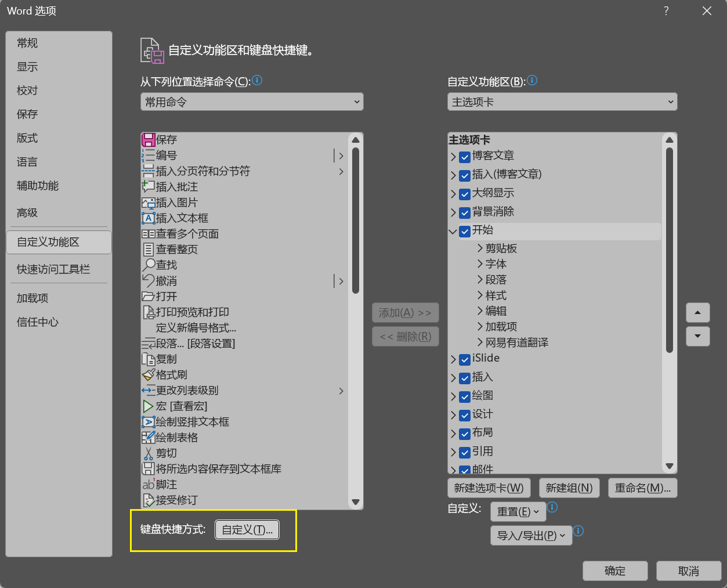
Task: Open the 信任中心 category
Action: point(59,322)
